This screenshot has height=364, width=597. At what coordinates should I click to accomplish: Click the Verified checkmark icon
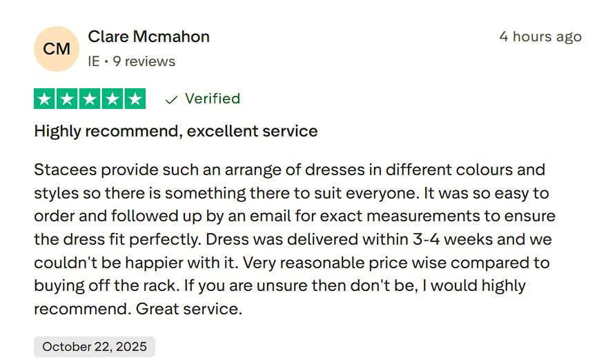tap(172, 100)
